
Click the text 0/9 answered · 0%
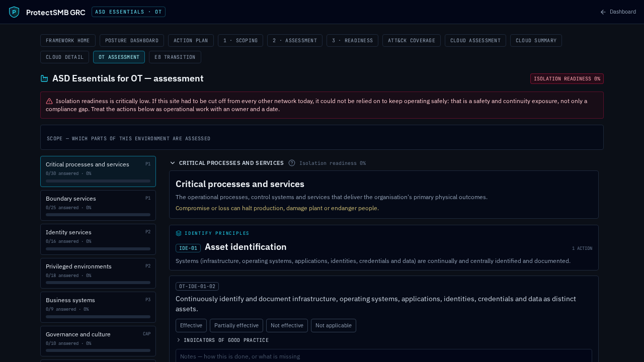pyautogui.click(x=67, y=309)
